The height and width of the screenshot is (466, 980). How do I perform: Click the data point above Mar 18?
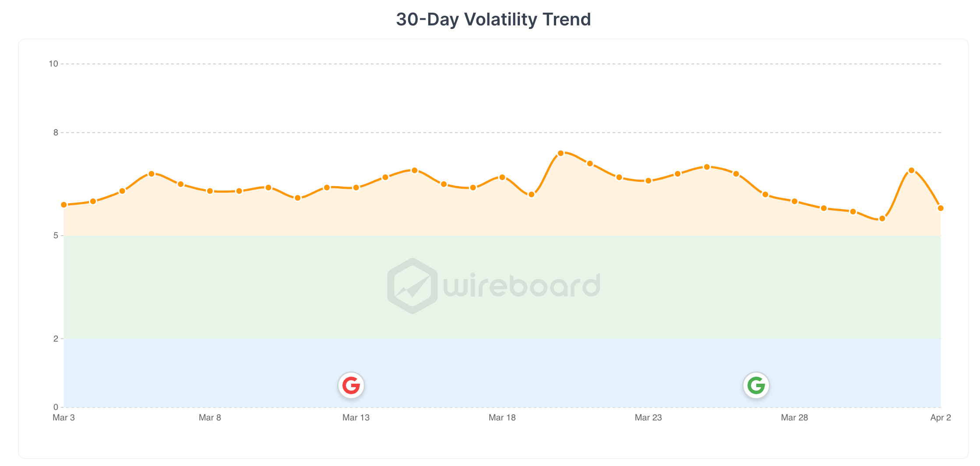click(502, 177)
